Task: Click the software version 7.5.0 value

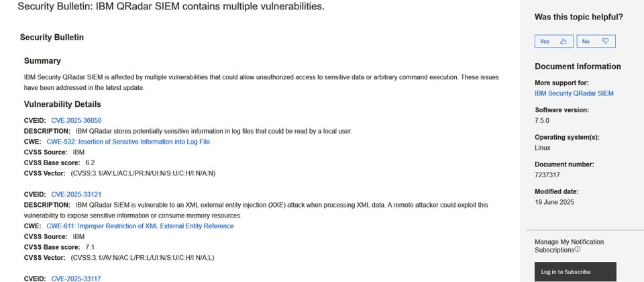Action: 542,120
